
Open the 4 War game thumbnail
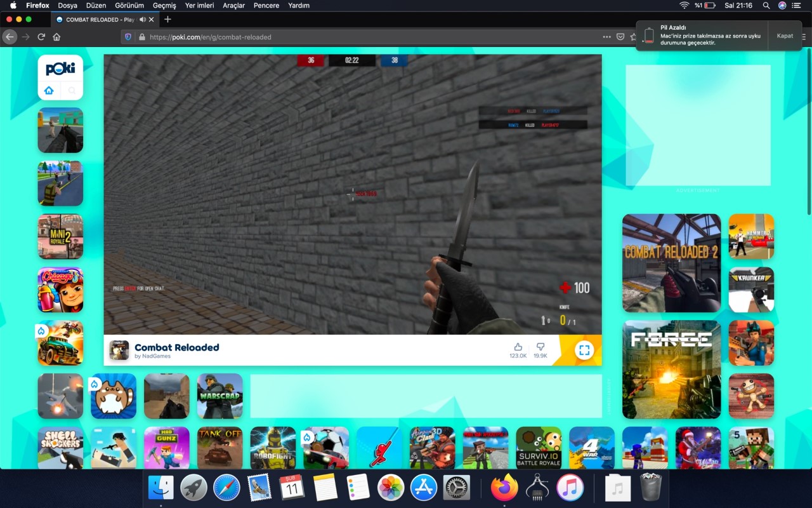(x=592, y=448)
